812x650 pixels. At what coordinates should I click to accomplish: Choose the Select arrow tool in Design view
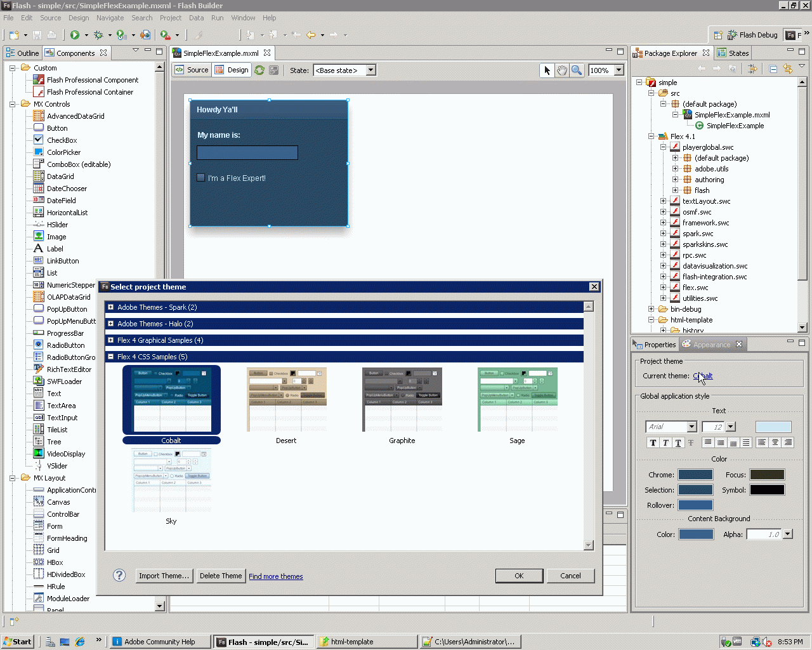point(547,70)
